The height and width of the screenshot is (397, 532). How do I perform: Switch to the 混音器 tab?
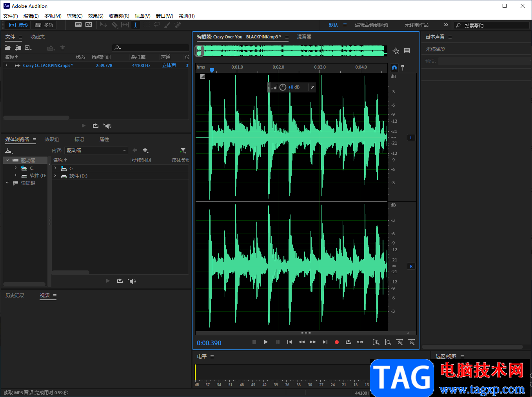coord(304,37)
